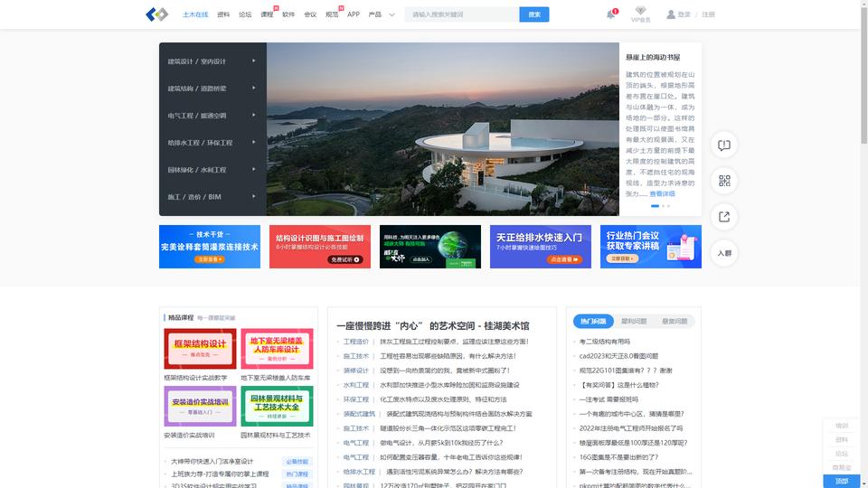Expand 施工 / 造价 / BIM category arrow
Screen dimensions: 868x488
pyautogui.click(x=253, y=196)
